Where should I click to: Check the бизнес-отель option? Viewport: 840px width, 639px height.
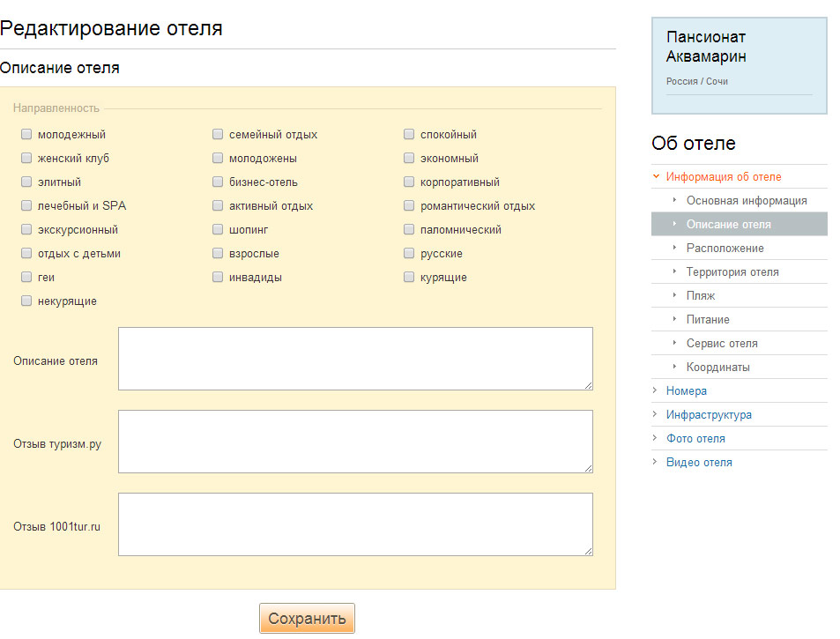218,182
